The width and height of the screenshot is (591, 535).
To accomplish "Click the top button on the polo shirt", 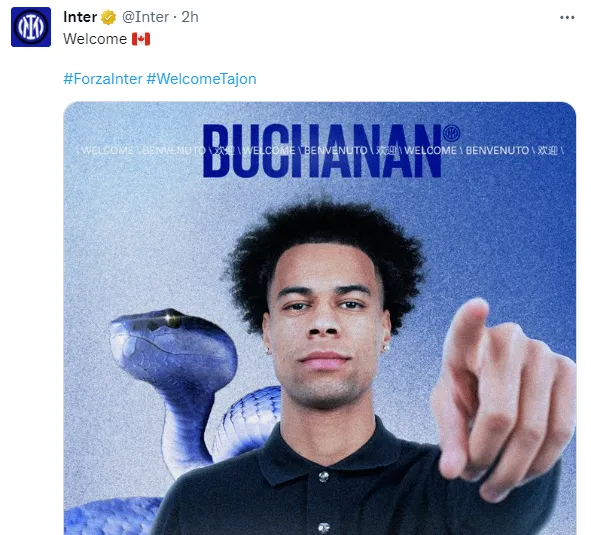I will 323,477.
